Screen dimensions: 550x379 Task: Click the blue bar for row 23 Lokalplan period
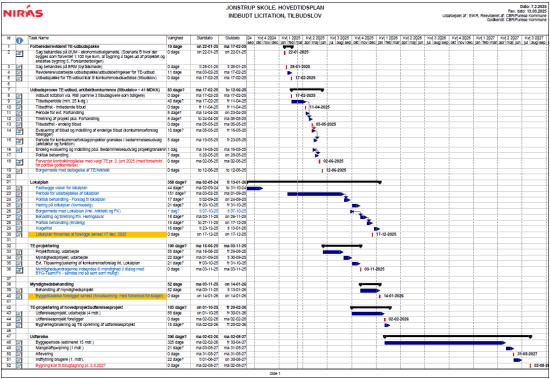315,194
